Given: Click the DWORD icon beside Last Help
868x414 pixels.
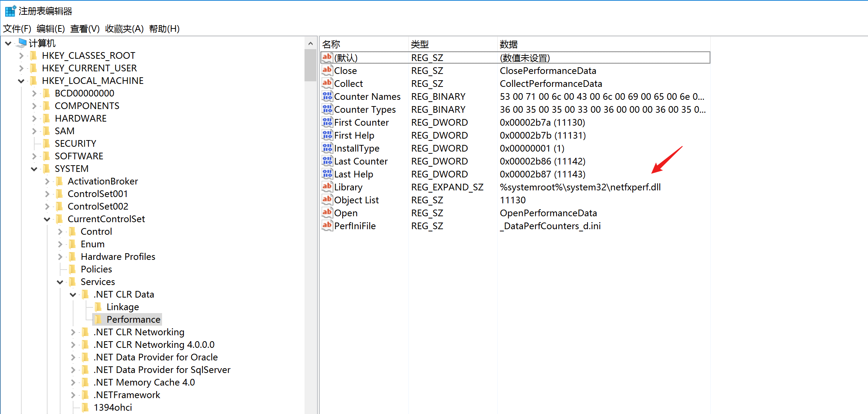Looking at the screenshot, I should [x=327, y=174].
